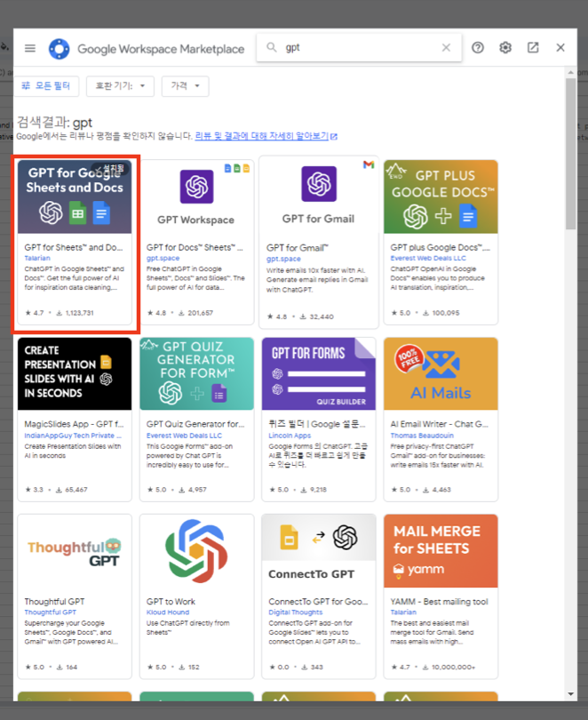
Task: Open the 모든 필터 all filters button
Action: pyautogui.click(x=46, y=86)
